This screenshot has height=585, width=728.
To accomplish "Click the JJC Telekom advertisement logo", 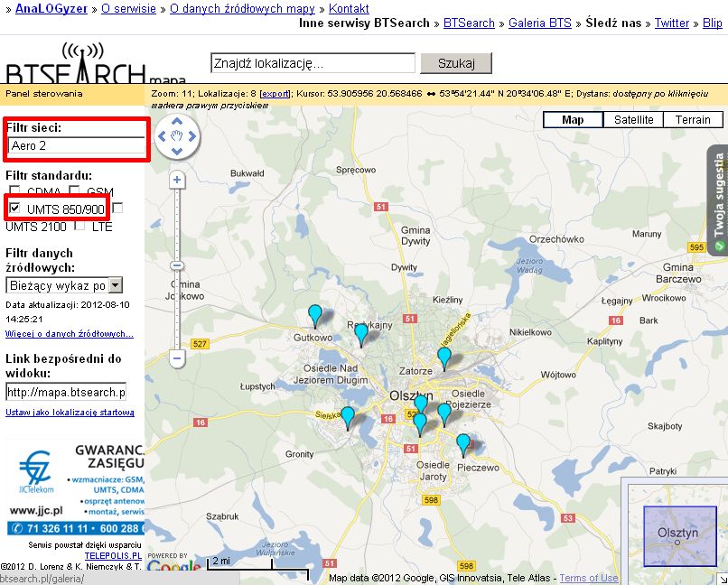I will click(x=36, y=472).
